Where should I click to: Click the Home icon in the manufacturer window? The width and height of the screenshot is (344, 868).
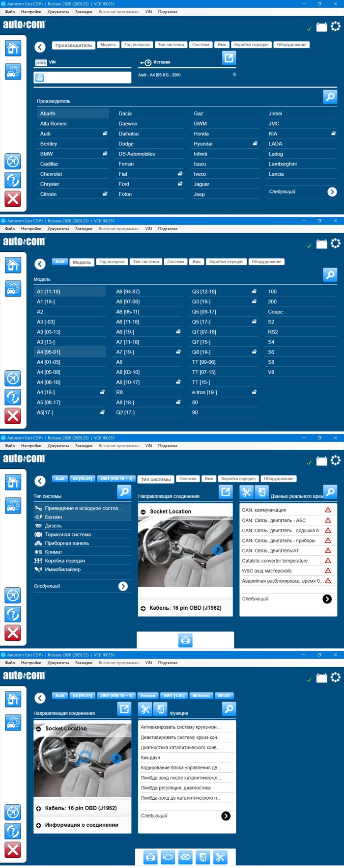coord(13,48)
